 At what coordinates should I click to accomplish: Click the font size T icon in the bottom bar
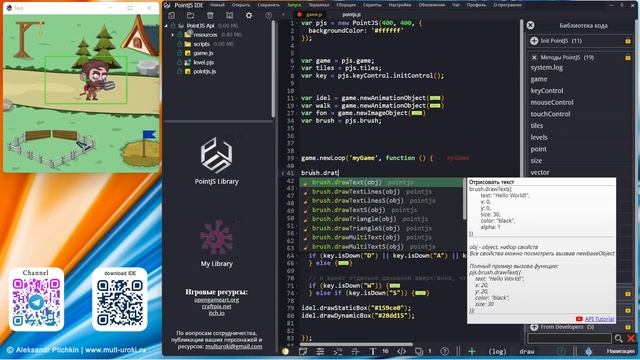[373, 351]
